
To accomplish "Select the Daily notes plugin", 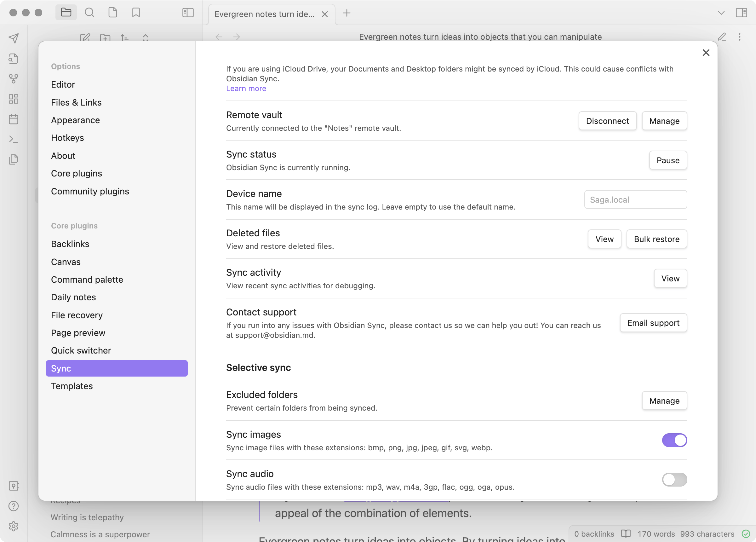I will point(73,297).
